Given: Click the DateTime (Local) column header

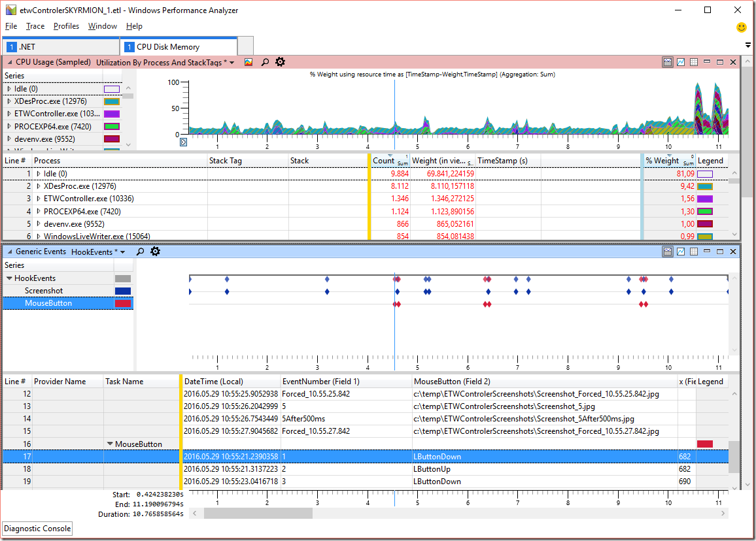Looking at the screenshot, I should click(x=231, y=382).
